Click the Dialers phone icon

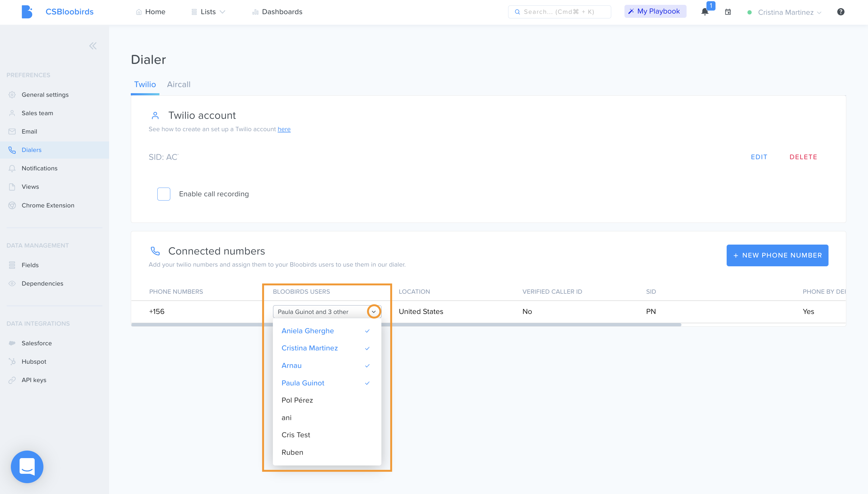click(12, 150)
